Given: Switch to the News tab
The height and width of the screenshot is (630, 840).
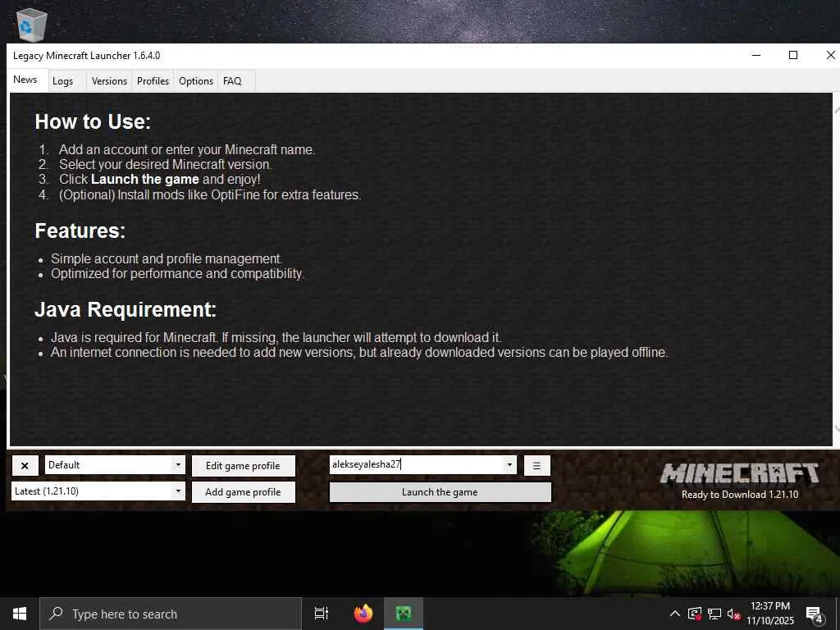Looking at the screenshot, I should click(x=27, y=80).
